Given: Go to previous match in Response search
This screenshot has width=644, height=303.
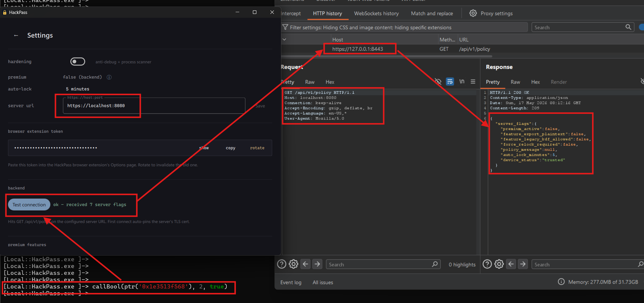Looking at the screenshot, I should click(511, 264).
